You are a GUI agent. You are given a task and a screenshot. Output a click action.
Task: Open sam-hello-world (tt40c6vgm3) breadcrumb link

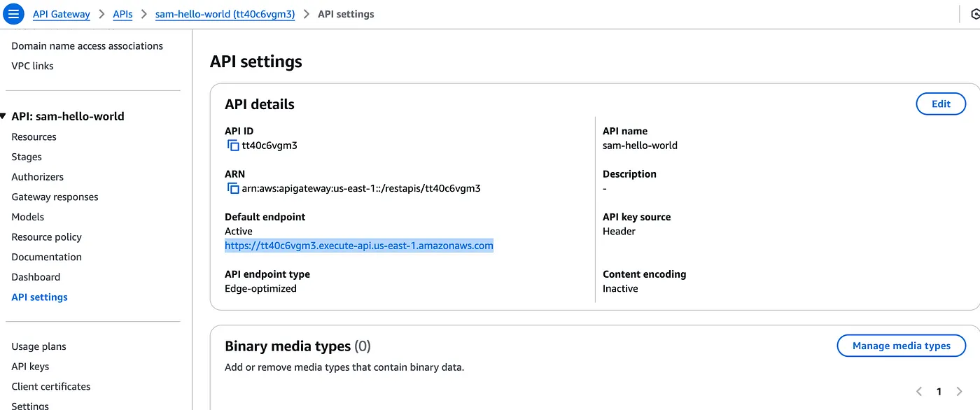[225, 14]
